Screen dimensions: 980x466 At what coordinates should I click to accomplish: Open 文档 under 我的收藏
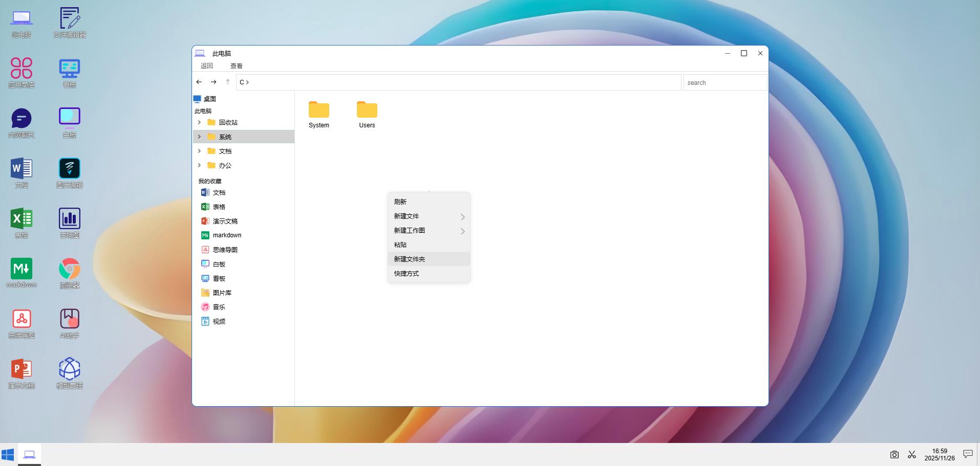point(213,192)
